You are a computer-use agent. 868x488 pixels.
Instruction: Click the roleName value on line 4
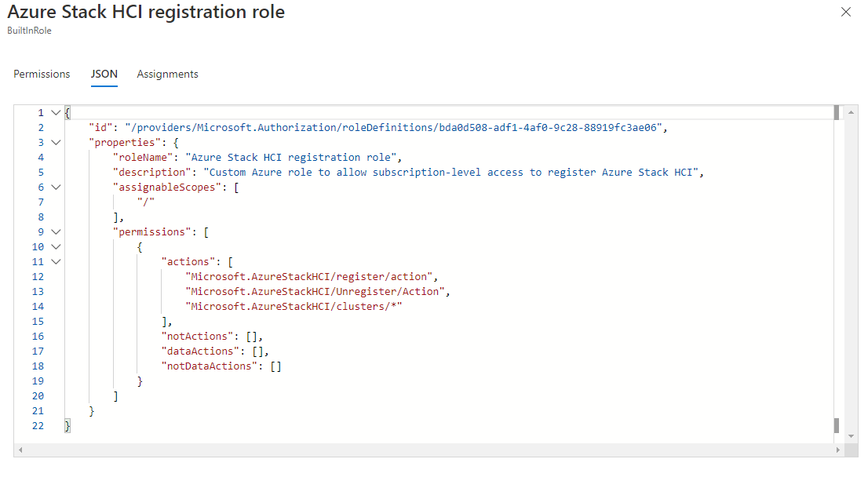(290, 158)
